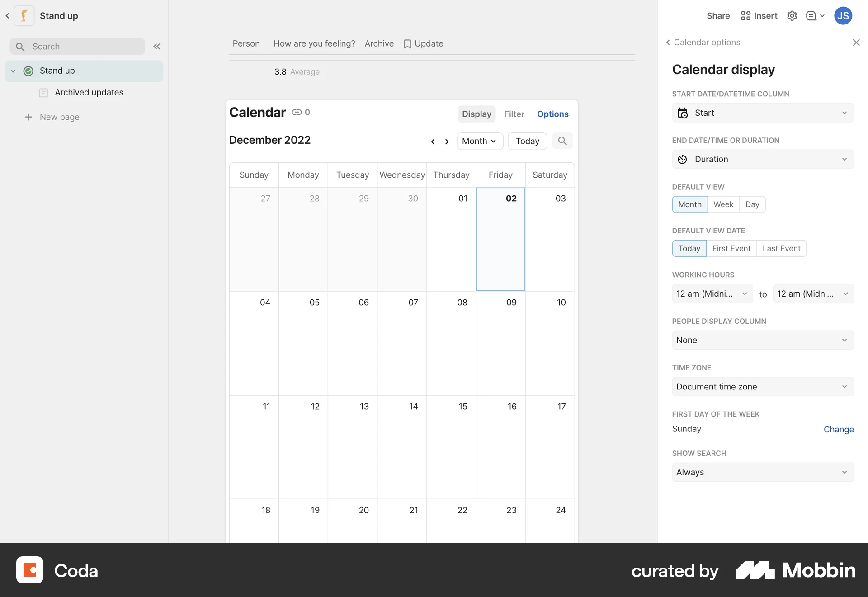Select Week as the default view

(x=723, y=204)
